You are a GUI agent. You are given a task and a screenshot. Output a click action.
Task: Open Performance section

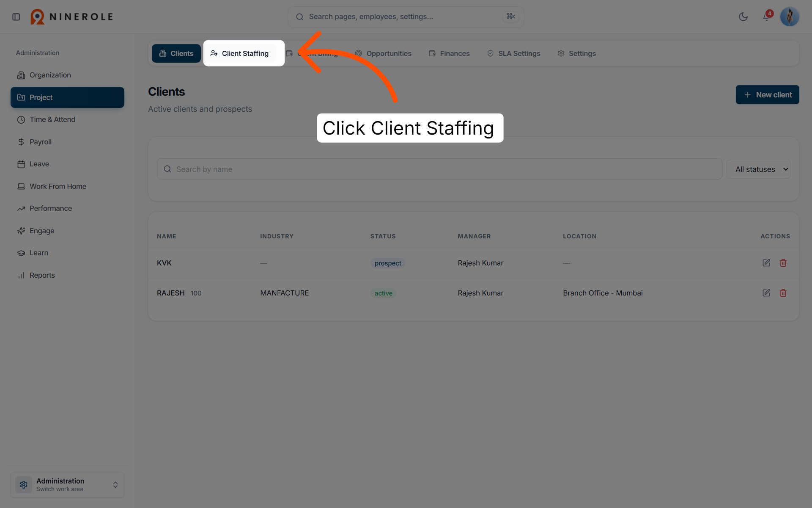tap(67, 208)
